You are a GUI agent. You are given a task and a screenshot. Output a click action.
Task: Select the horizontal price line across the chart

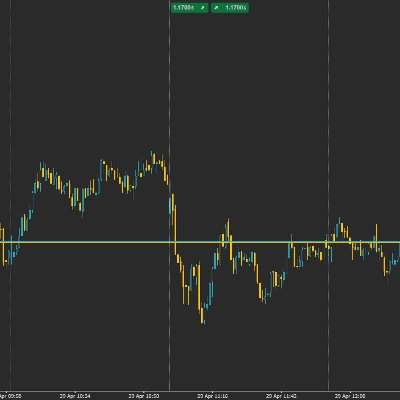point(200,242)
